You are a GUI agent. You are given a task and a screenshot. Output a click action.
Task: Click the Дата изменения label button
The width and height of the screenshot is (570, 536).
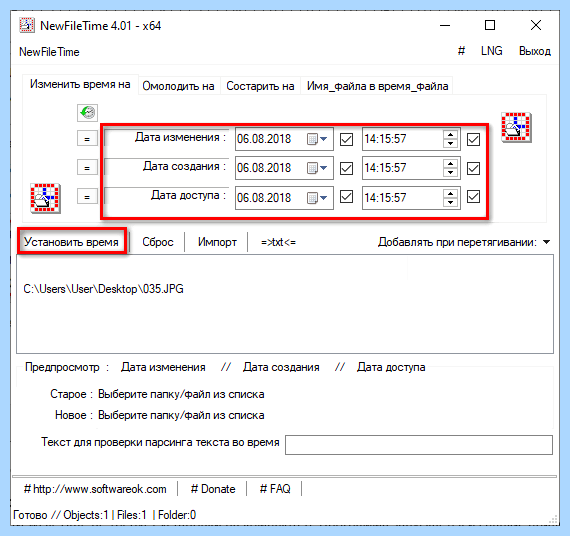[166, 138]
